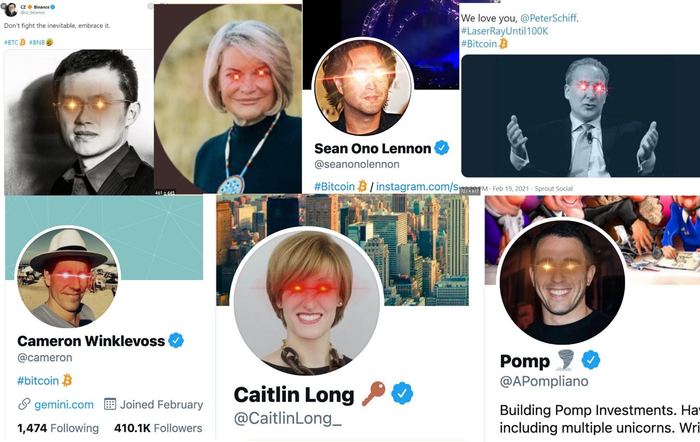Open the 410.1K Followers list
Viewport: 700px width, 442px height.
(x=158, y=428)
